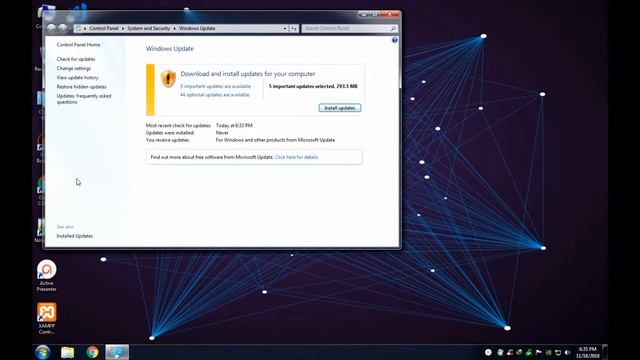
Task: Open Control Panel Home link
Action: pos(78,45)
